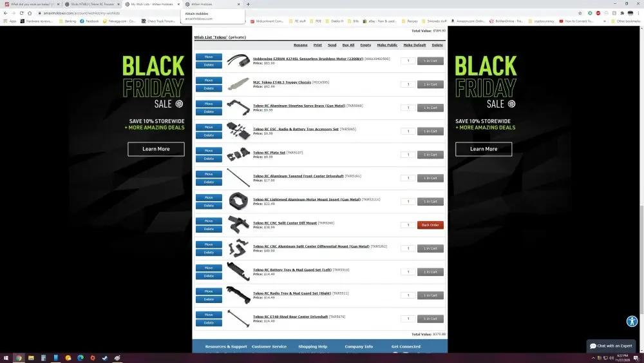
Task: Click Send in the wish list menu
Action: click(332, 45)
